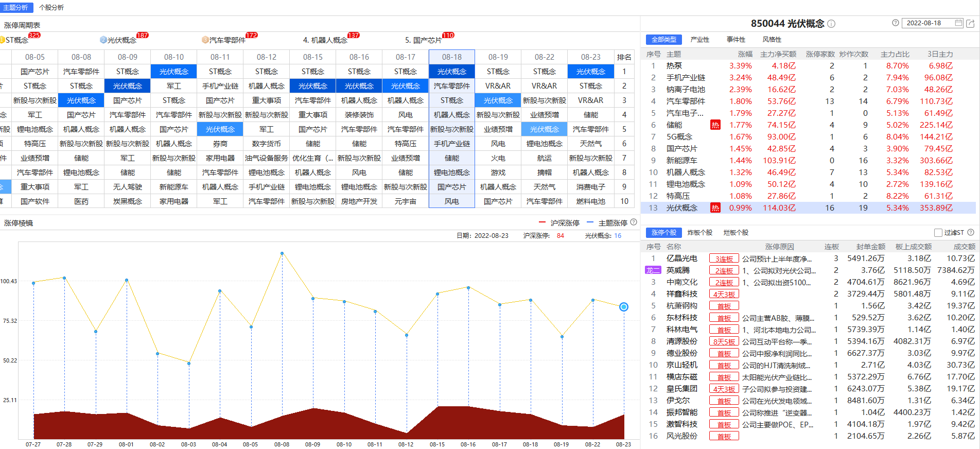Viewport: 980px width, 449px height.
Task: Open the 亿晶光电 stock row
Action: pos(810,258)
